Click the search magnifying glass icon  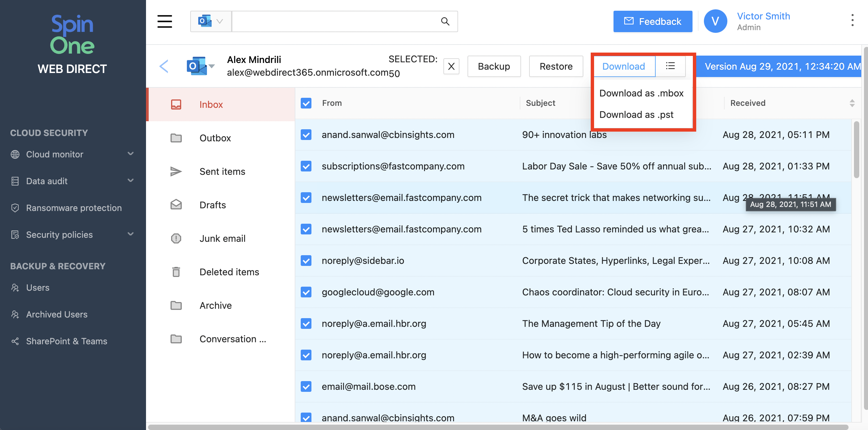coord(445,21)
